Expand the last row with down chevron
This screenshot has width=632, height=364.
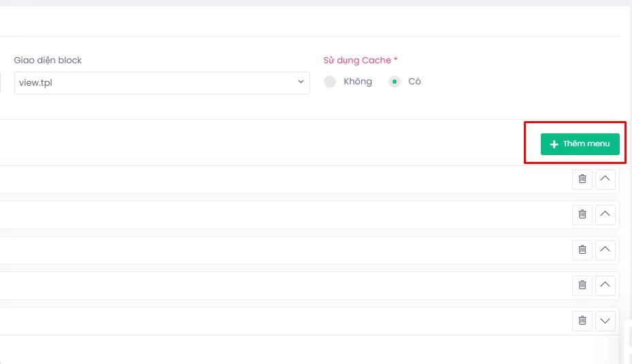pyautogui.click(x=605, y=320)
